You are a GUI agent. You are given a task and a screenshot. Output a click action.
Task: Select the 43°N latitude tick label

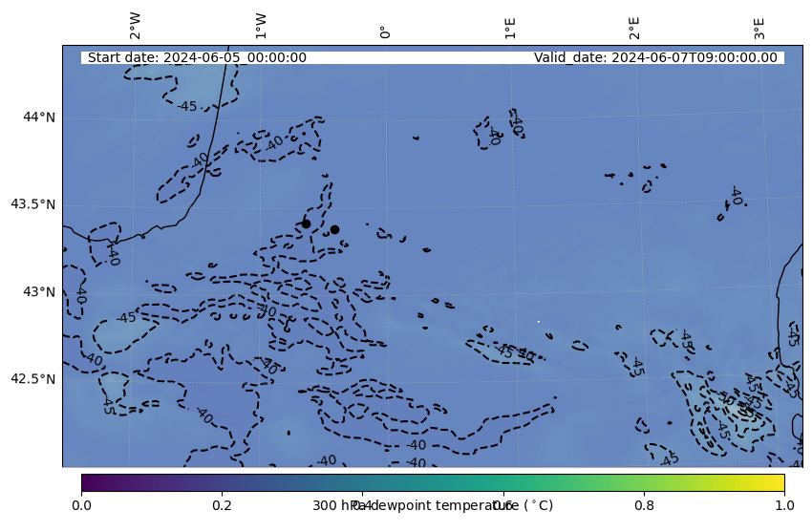click(39, 291)
